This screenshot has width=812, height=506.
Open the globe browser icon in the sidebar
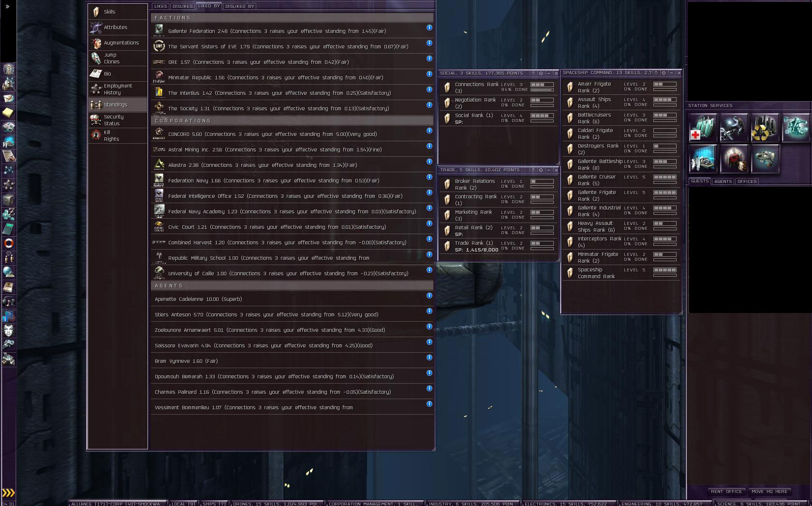tap(9, 272)
